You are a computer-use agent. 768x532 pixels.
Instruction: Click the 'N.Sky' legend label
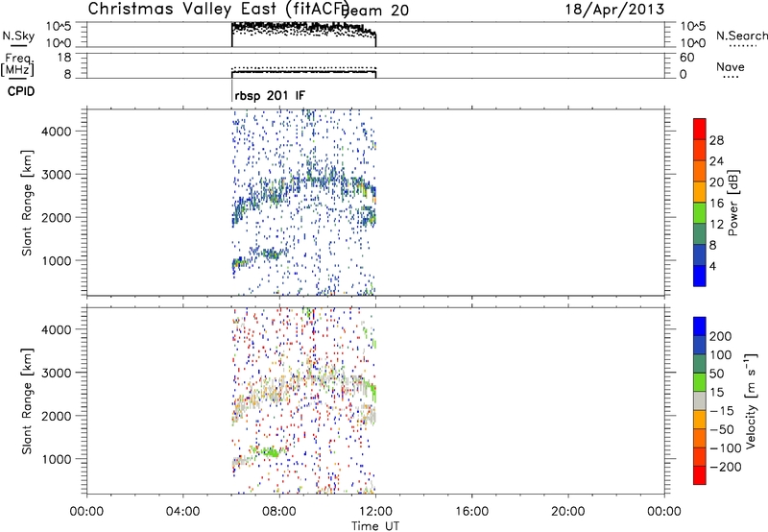(x=18, y=36)
